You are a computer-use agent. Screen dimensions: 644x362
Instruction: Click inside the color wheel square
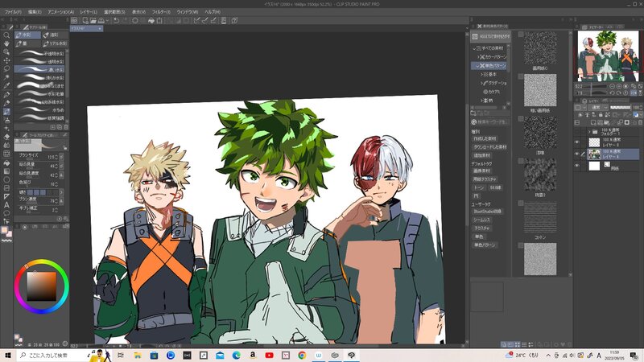[42, 286]
